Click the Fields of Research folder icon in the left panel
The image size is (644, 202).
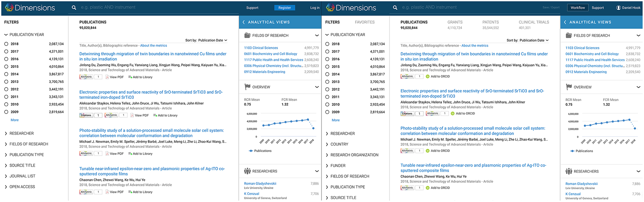coord(247,35)
